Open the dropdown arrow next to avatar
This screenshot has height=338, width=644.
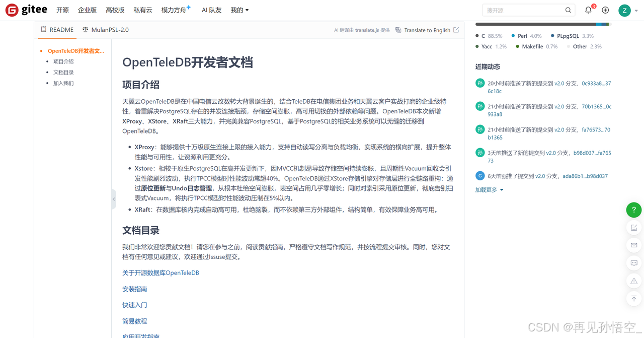[636, 11]
